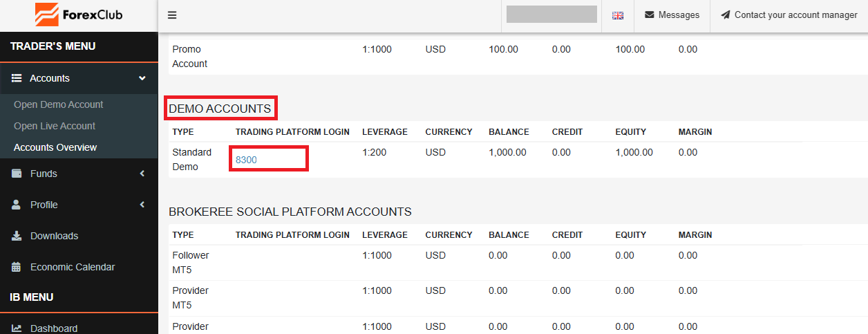Go to Accounts Overview
Image resolution: width=868 pixels, height=334 pixels.
tap(55, 147)
